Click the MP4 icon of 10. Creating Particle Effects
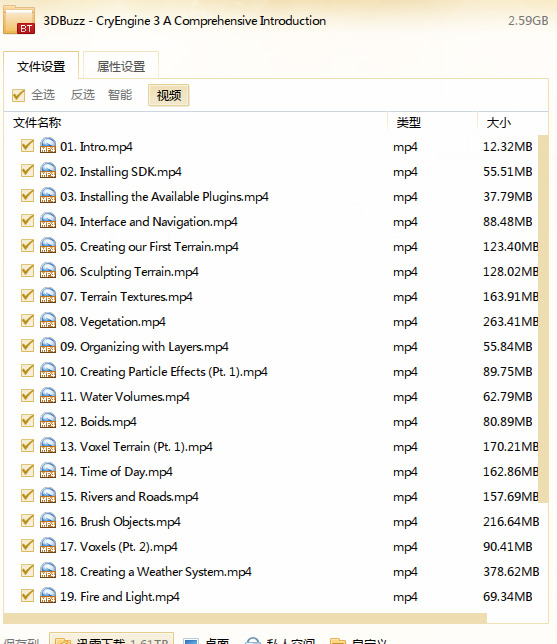This screenshot has width=557, height=644. coord(48,371)
